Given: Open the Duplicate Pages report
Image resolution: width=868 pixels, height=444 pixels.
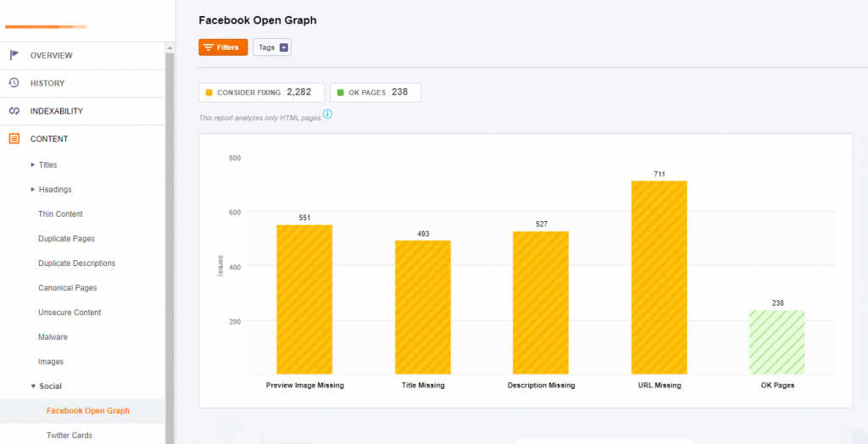Looking at the screenshot, I should 66,239.
